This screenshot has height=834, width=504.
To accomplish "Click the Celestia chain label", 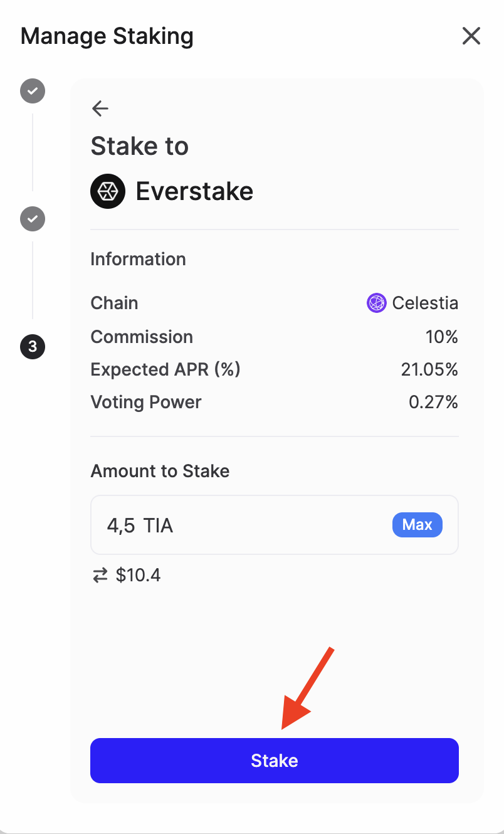I will [425, 303].
